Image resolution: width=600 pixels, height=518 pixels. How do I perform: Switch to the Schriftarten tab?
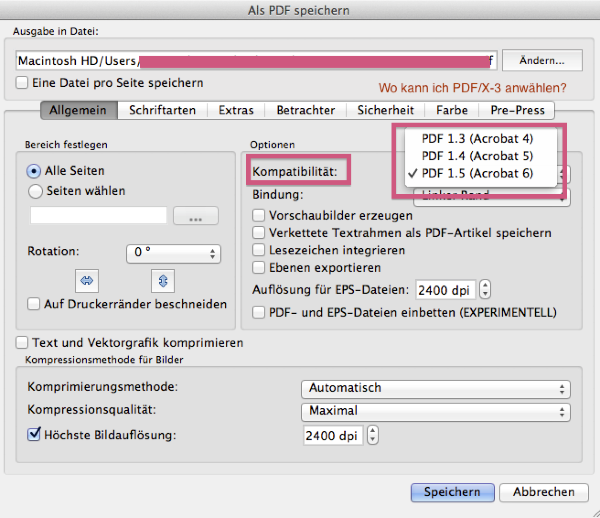(163, 110)
